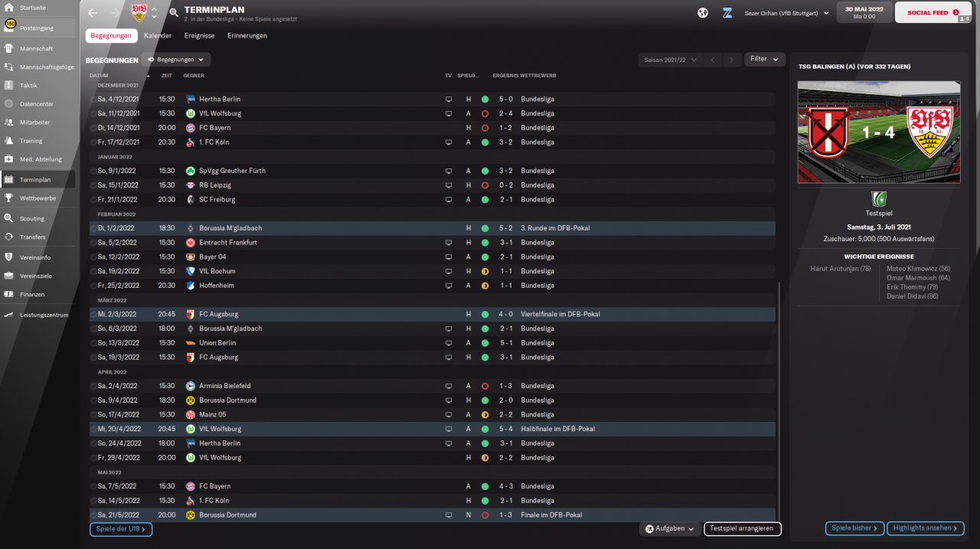Click the SC Freiburg opponent name
Image resolution: width=980 pixels, height=549 pixels.
point(217,200)
